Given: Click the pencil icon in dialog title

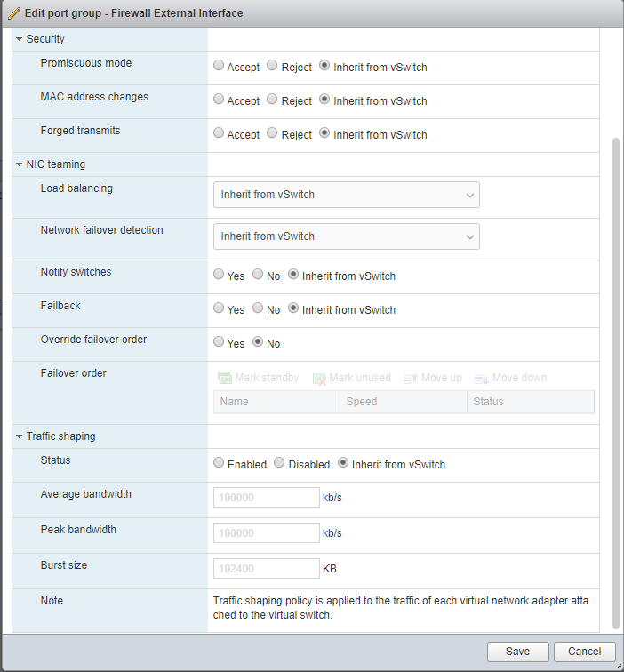Looking at the screenshot, I should 13,13.
